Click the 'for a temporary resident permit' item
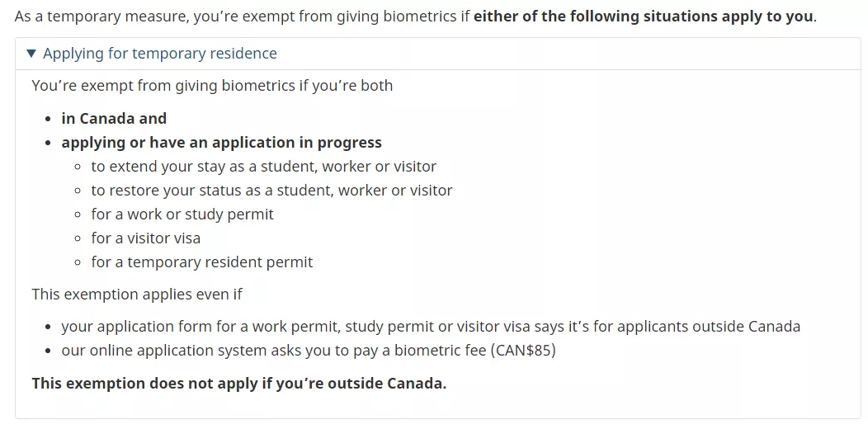868x429 pixels. pos(202,262)
